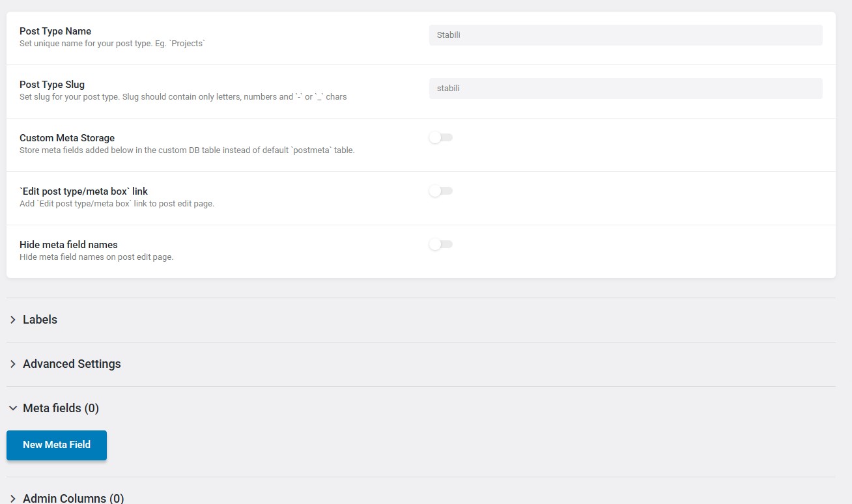Image resolution: width=852 pixels, height=504 pixels.
Task: Focus the Post Type Name input showing Stabili
Action: point(625,35)
